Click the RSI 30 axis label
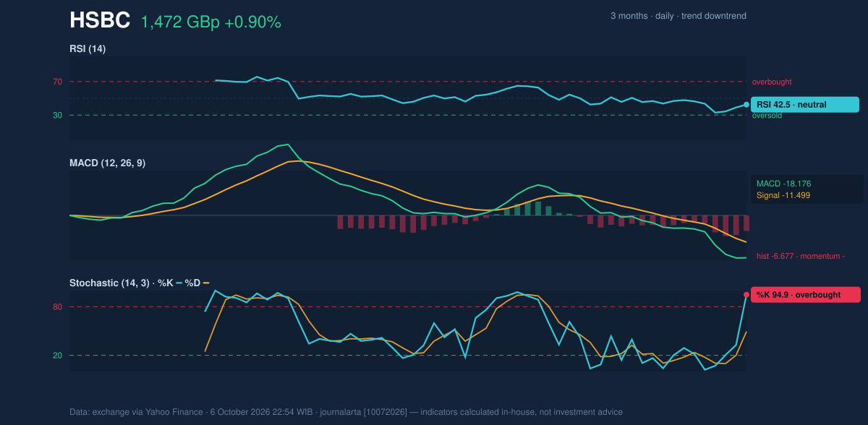The width and height of the screenshot is (868, 425). point(57,115)
